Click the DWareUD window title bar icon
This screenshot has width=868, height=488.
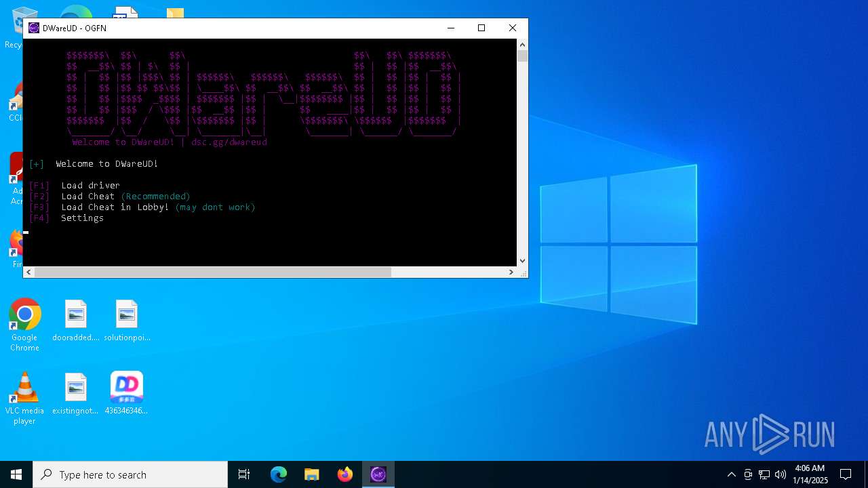click(33, 28)
